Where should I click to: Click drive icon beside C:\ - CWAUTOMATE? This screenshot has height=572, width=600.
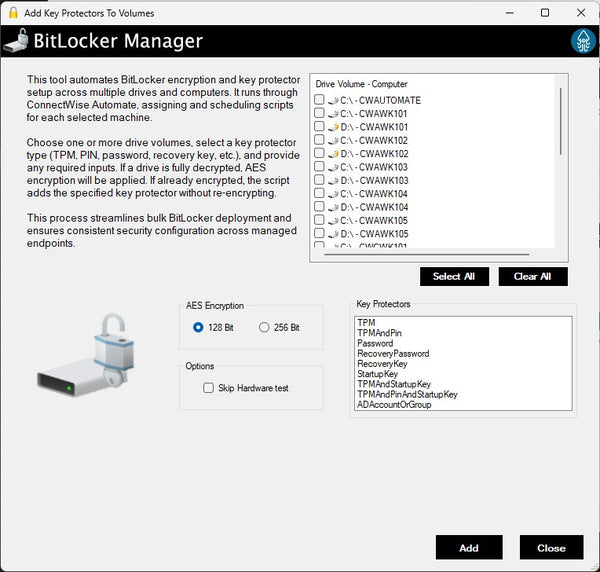click(333, 101)
